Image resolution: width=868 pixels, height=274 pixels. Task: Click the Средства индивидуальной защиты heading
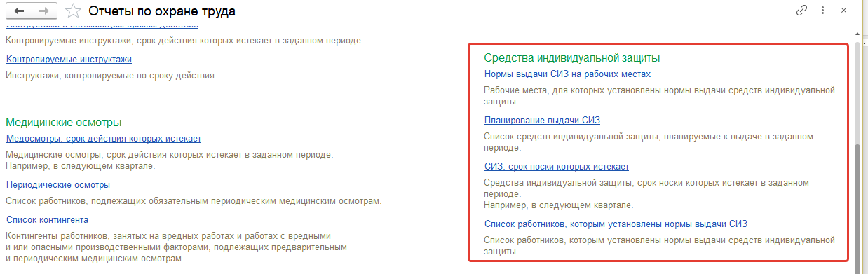(573, 57)
